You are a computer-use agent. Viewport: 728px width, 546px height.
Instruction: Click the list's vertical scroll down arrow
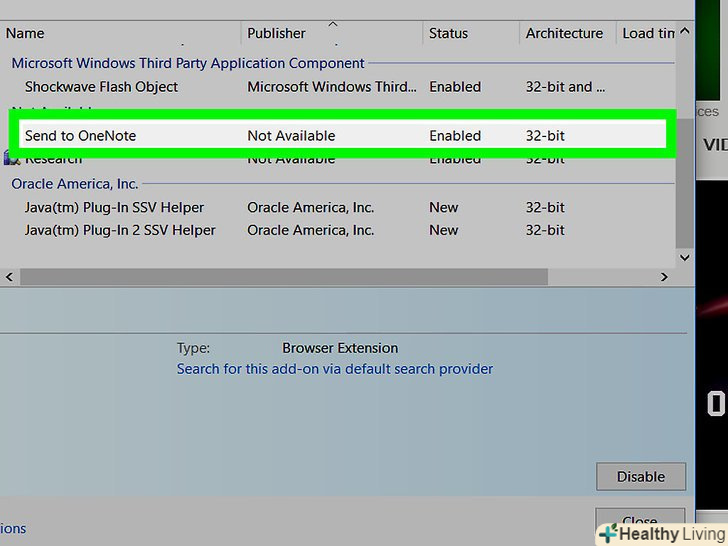pyautogui.click(x=684, y=257)
